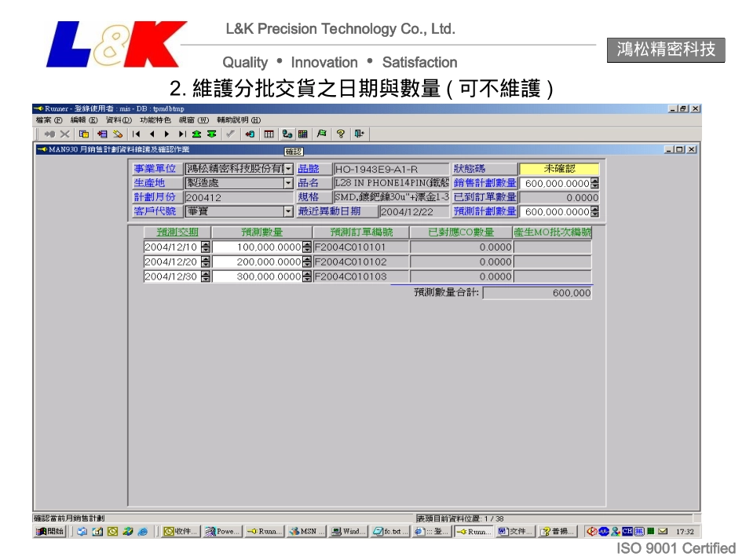This screenshot has height=560, width=746.
Task: Click the green flag toolbar icon
Action: [322, 134]
